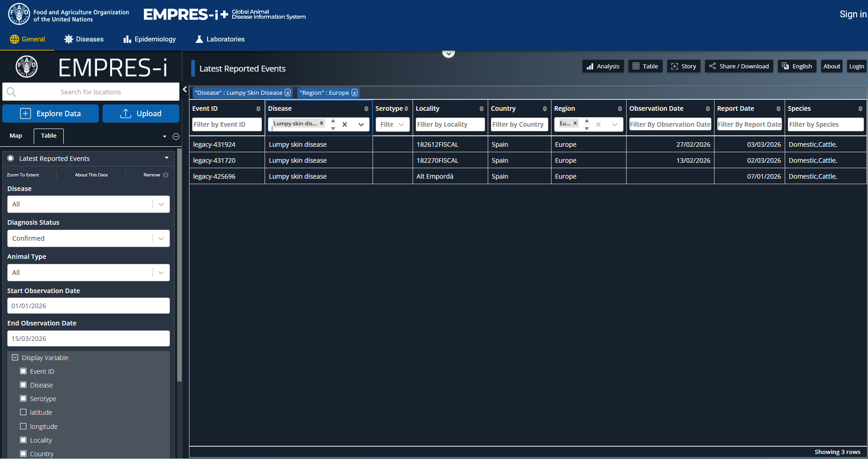This screenshot has width=868, height=459.
Task: Open the Story view
Action: [x=684, y=66]
